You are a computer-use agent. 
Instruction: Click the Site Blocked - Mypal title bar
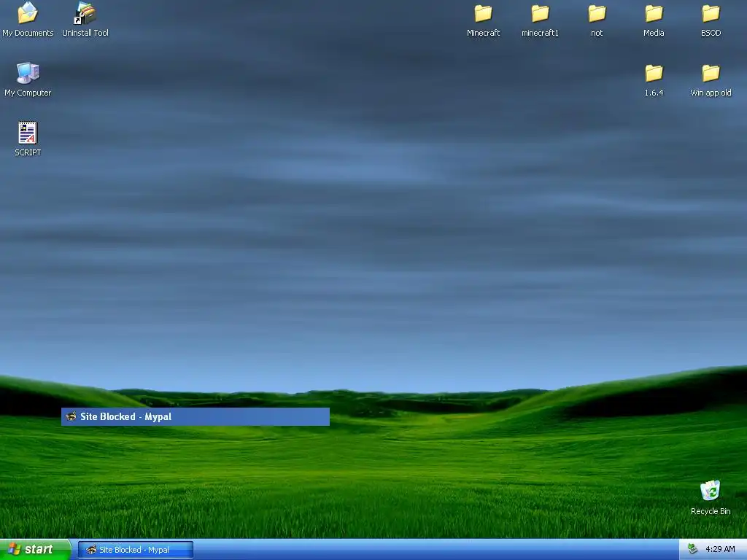[196, 416]
